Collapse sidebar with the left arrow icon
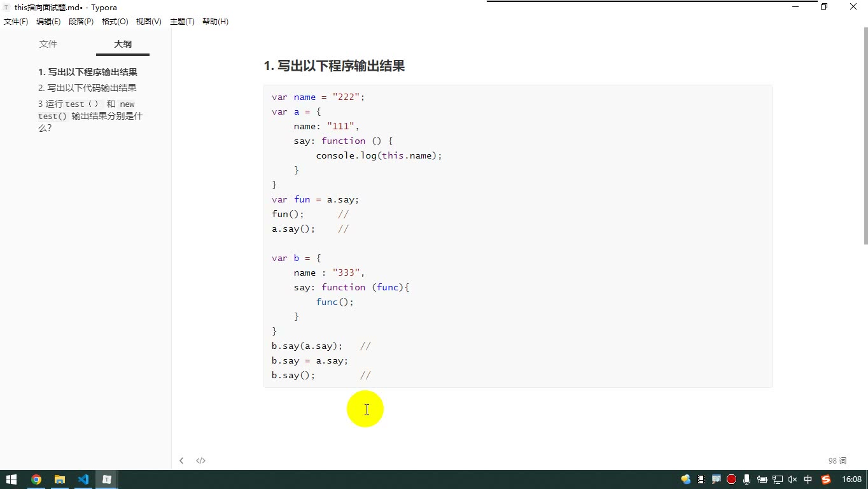 point(181,460)
